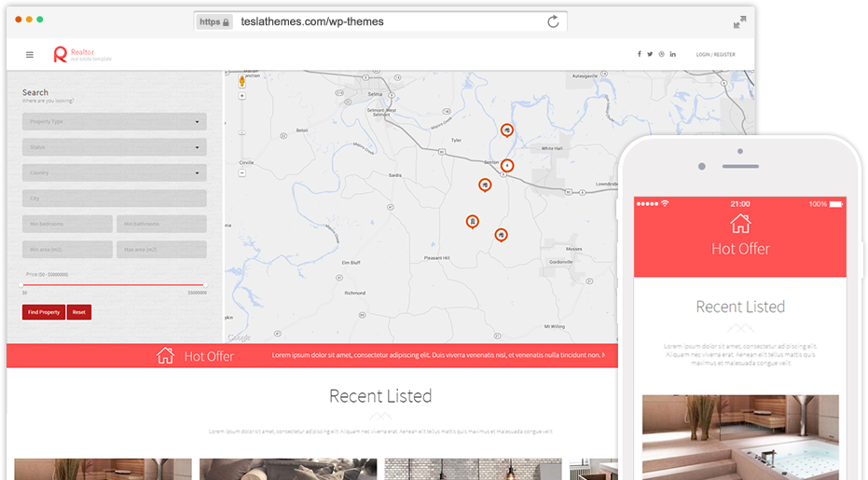The width and height of the screenshot is (868, 480).
Task: Focus the Min bedrooms field
Action: pos(67,224)
